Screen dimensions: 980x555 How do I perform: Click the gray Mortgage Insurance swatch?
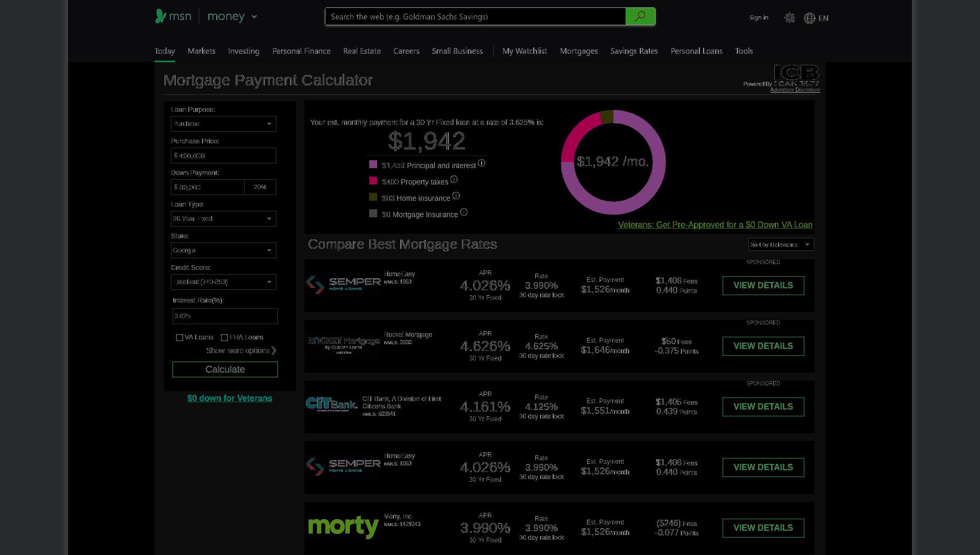tap(373, 213)
